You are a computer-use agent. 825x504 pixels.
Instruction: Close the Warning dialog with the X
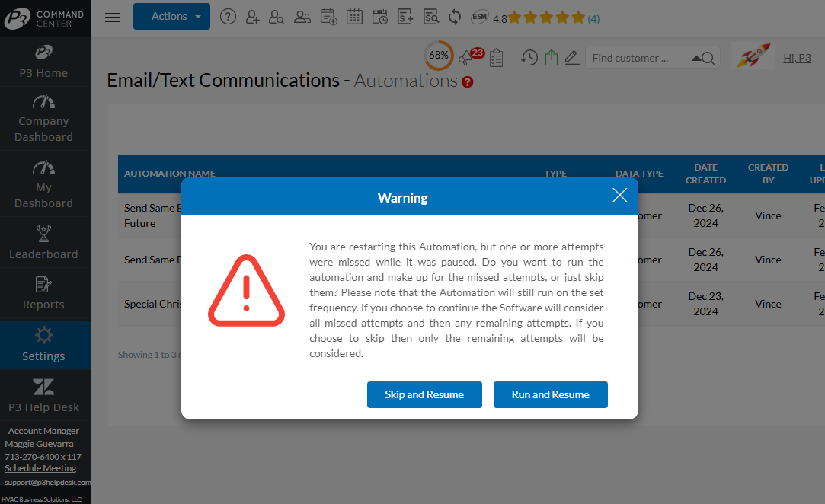click(x=619, y=196)
